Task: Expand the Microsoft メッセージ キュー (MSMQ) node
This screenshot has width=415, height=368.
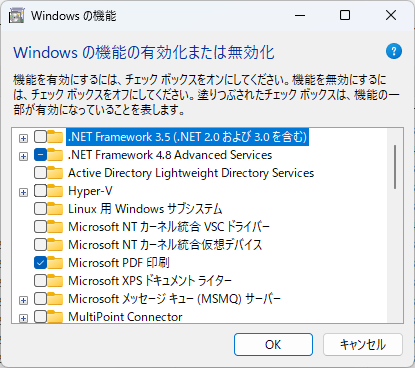Action: pyautogui.click(x=23, y=300)
